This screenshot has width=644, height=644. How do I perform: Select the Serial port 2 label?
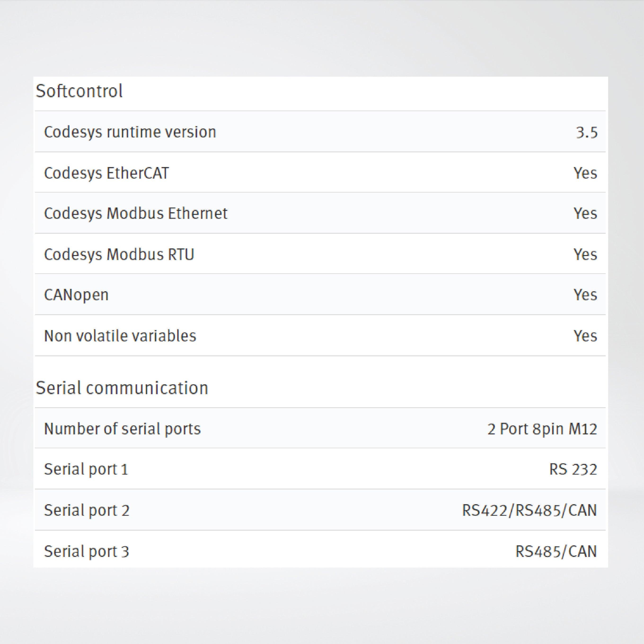click(87, 510)
